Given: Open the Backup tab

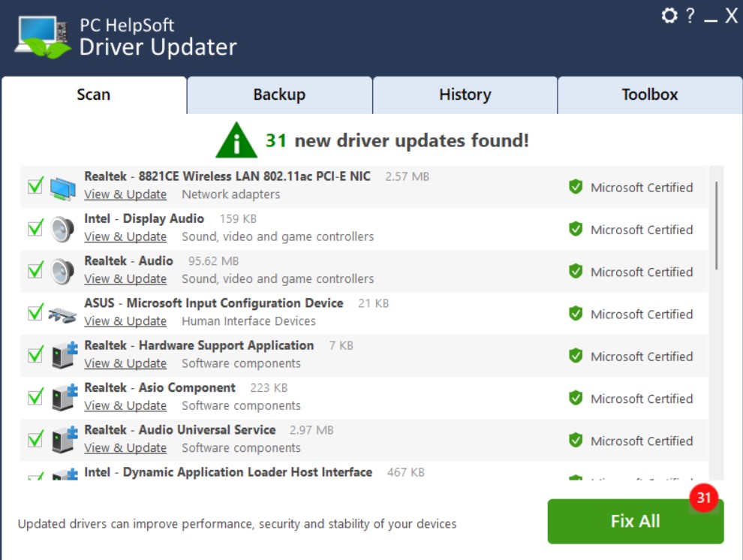Looking at the screenshot, I should pyautogui.click(x=280, y=95).
